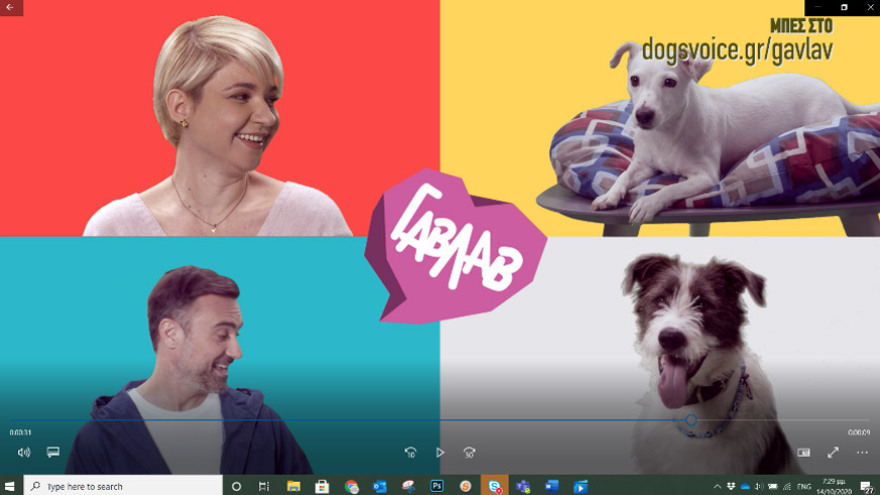
Task: Open the notification center icon
Action: pyautogui.click(x=867, y=486)
